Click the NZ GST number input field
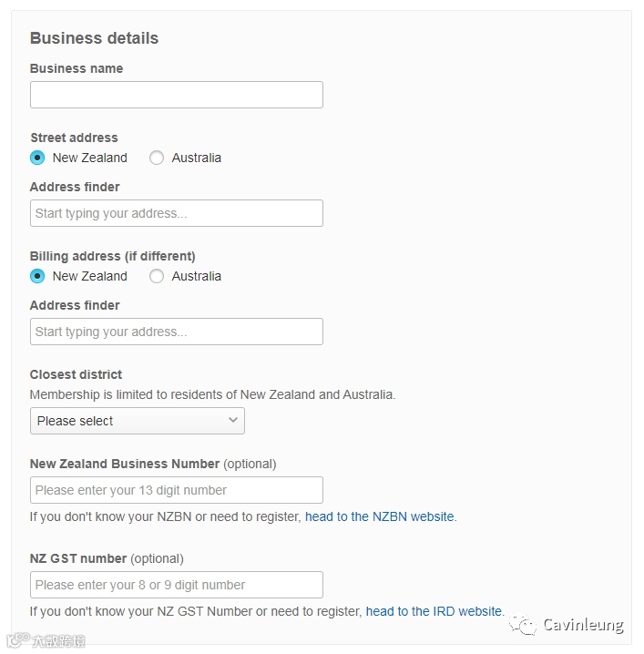 pyautogui.click(x=176, y=585)
